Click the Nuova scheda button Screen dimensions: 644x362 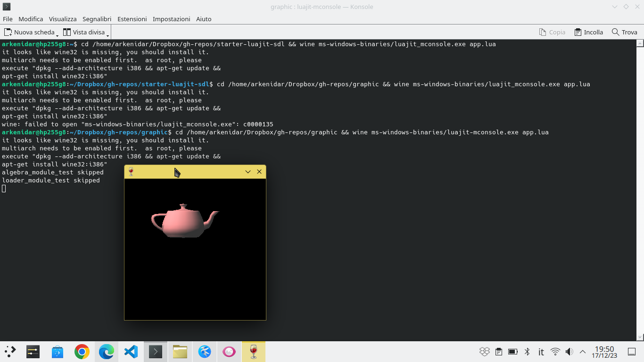coord(29,32)
